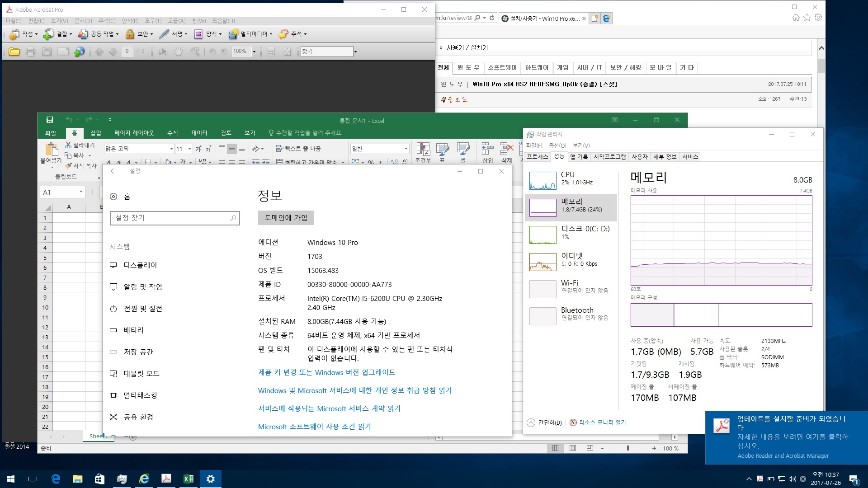Open the zoom 100% dropdown in Acrobat
The image size is (868, 488).
click(x=254, y=52)
